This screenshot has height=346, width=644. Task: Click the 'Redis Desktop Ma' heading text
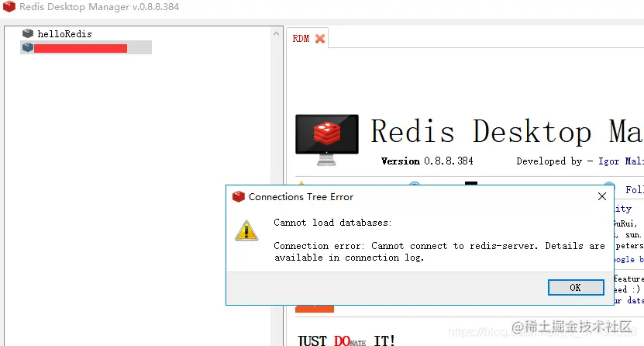[x=508, y=132]
